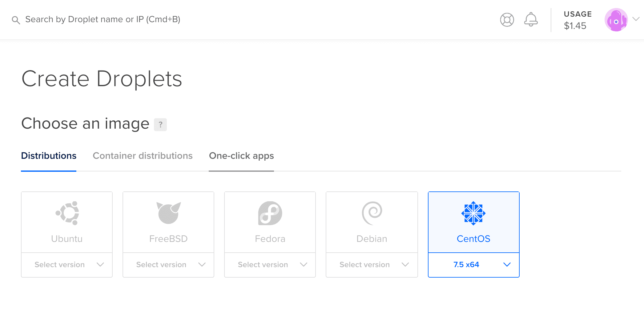The height and width of the screenshot is (333, 644).
Task: Click the question mark help badge
Action: [x=160, y=125]
